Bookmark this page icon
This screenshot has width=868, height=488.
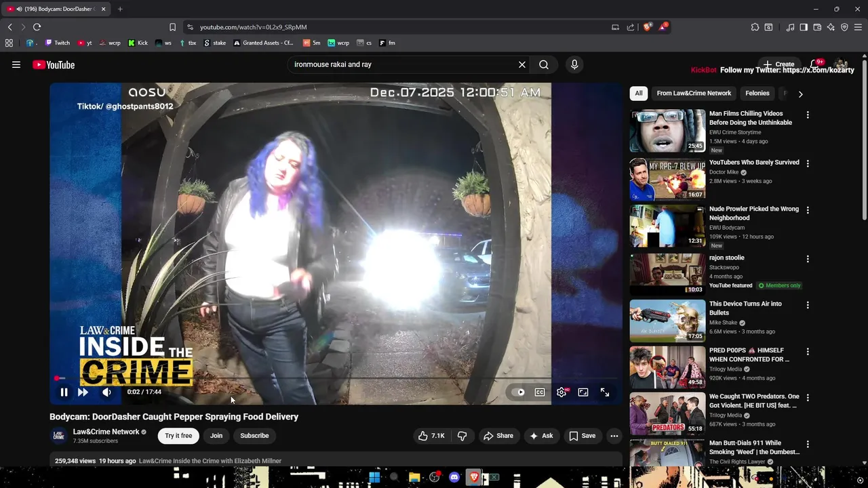pyautogui.click(x=172, y=27)
